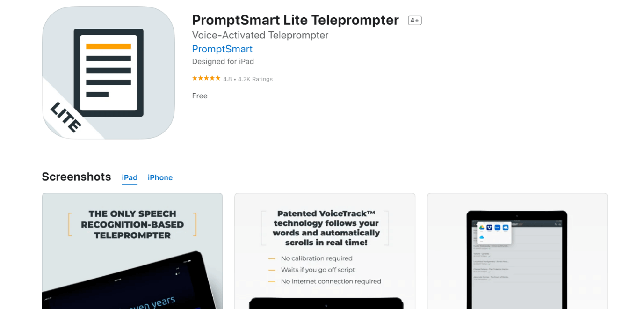This screenshot has height=309, width=644.
Task: Click the iCloud icon in third screenshot
Action: point(481,237)
